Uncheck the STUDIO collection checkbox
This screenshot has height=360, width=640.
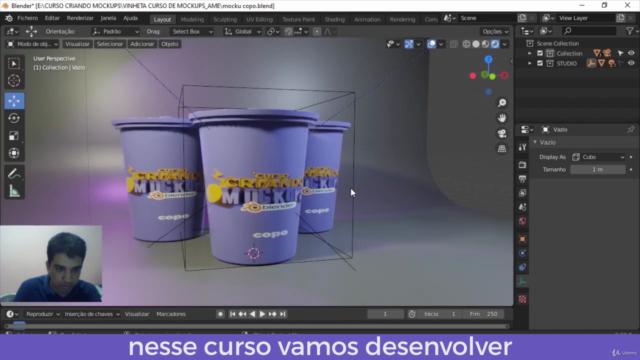540,63
